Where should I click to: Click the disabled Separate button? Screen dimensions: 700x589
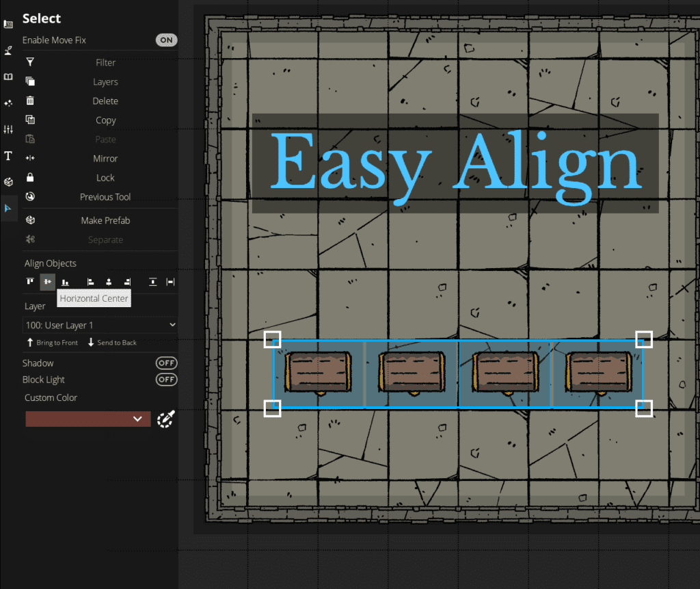click(x=100, y=240)
